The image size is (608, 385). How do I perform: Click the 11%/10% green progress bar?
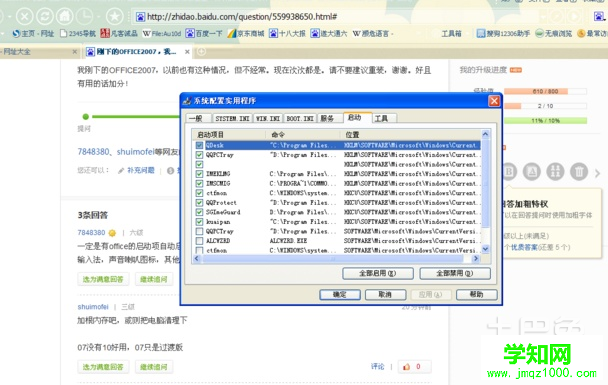545,121
